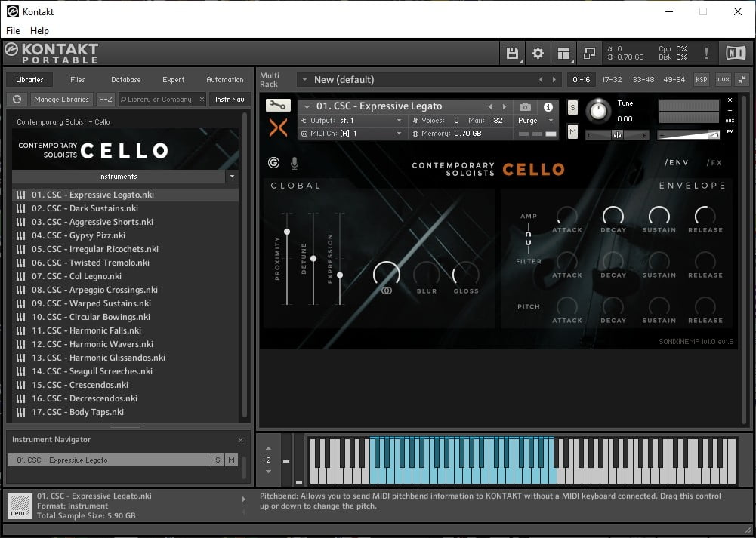Switch to the Expert tab
Screen dimensions: 756x538
(174, 80)
